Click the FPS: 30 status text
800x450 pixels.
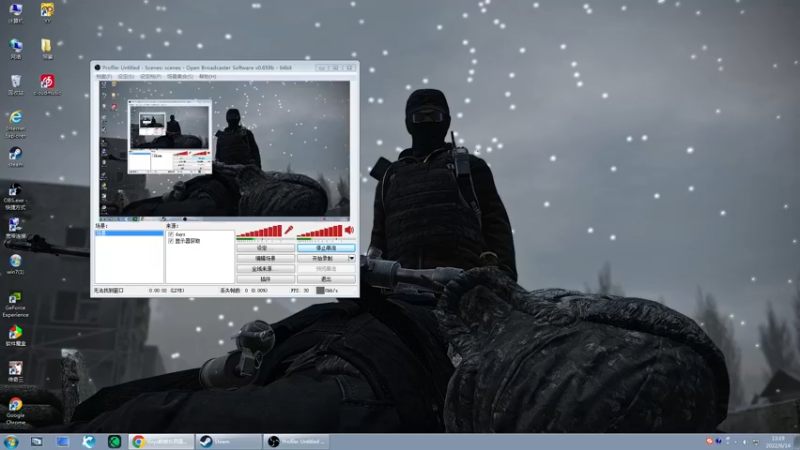click(x=300, y=290)
